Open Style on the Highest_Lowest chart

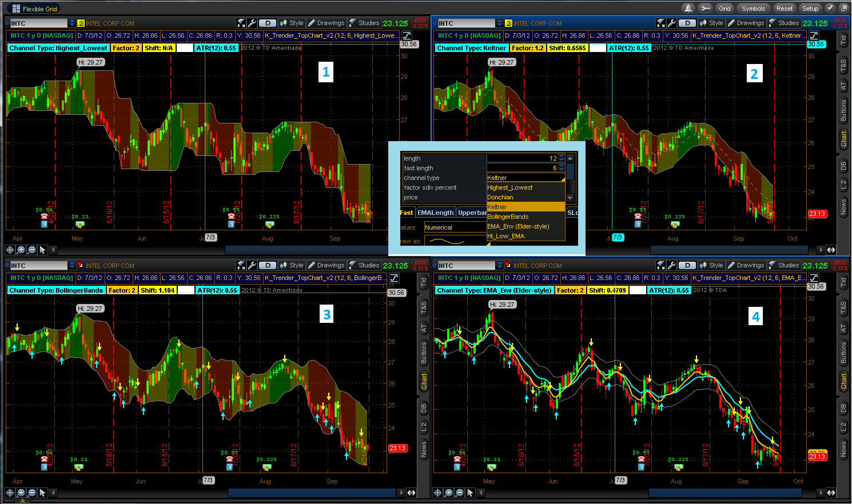(292, 23)
